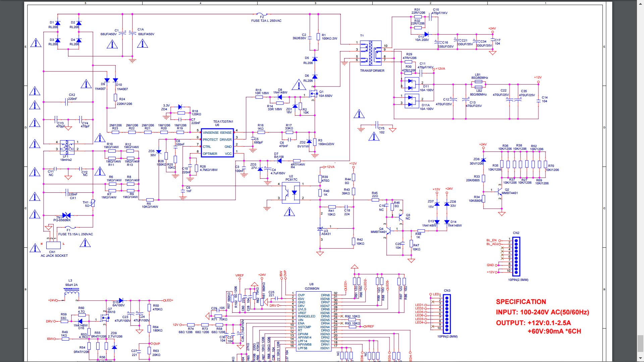Select the INPUT: 100-240V AC(50/60Hz) line
Viewport: 644px width, 362px height.
(542, 312)
